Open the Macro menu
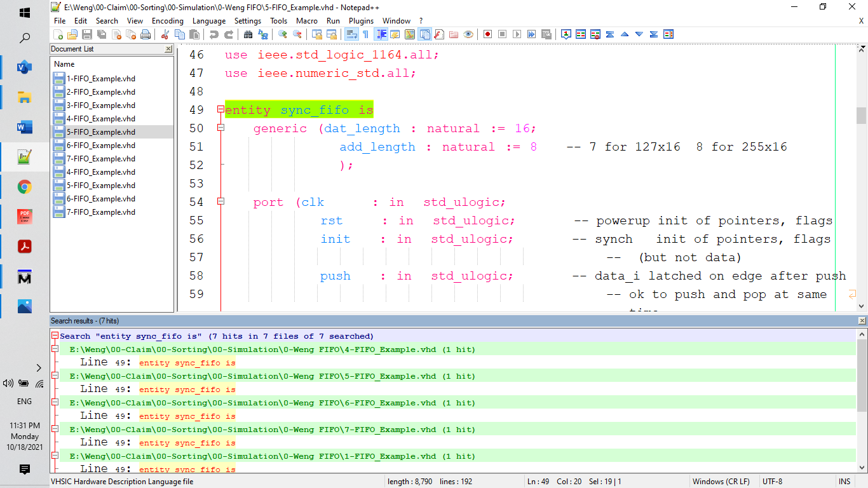Viewport: 868px width, 488px height. (307, 21)
